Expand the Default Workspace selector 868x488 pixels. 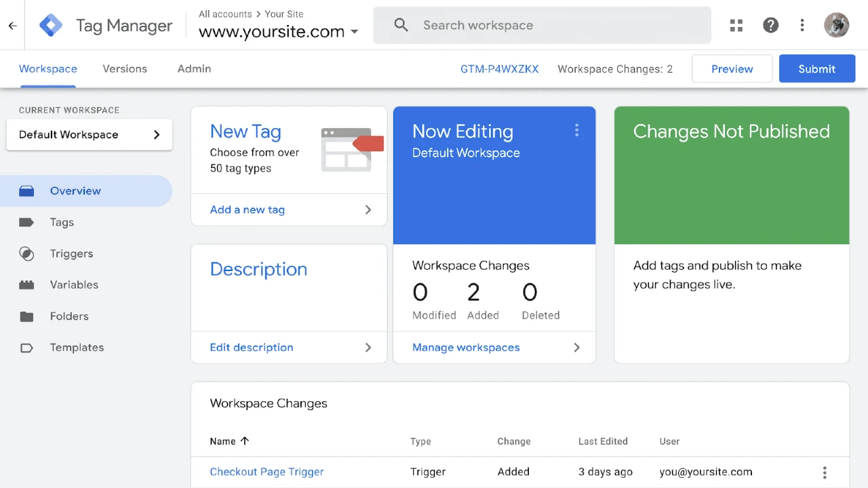[89, 134]
